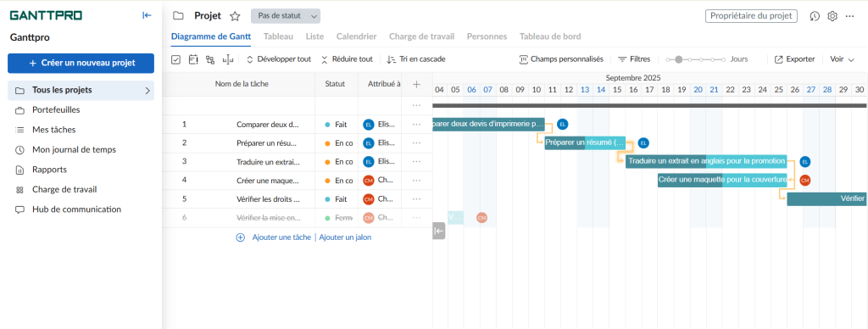Open the Voir dropdown
Image resolution: width=868 pixels, height=329 pixels.
(842, 59)
